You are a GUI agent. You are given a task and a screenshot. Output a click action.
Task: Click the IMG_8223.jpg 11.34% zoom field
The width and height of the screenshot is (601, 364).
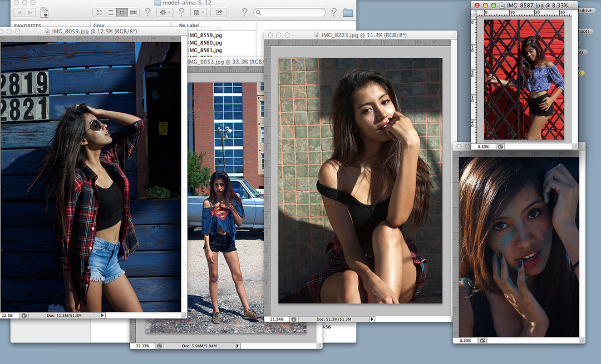[277, 319]
